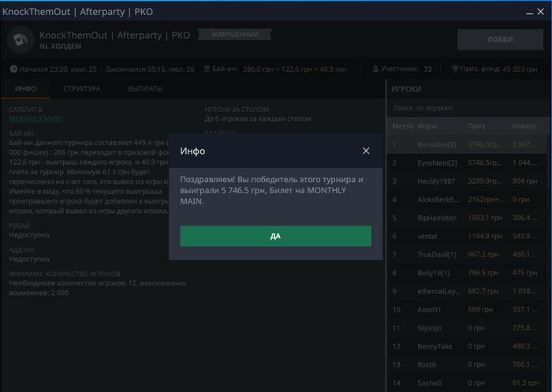Viewport: 552px width, 392px height.
Task: Minimize the KnockThemOut tournament window
Action: coord(529,13)
